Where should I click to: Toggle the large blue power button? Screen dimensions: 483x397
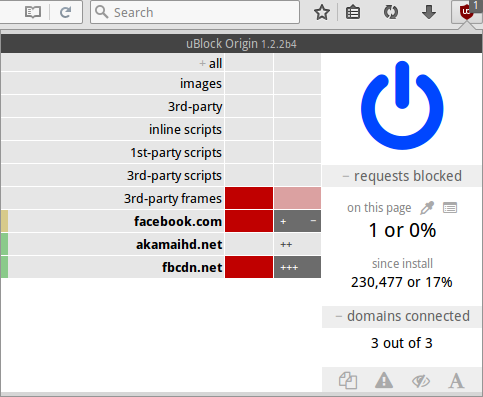click(x=402, y=105)
